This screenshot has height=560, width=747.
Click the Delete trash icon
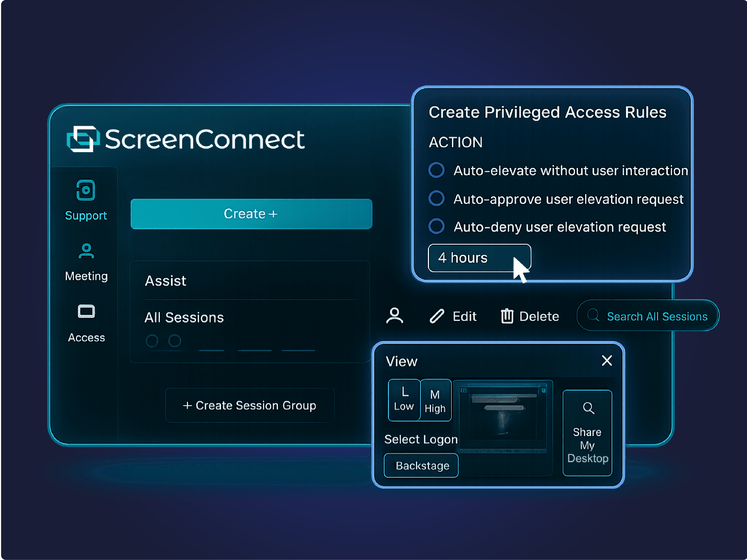click(507, 316)
